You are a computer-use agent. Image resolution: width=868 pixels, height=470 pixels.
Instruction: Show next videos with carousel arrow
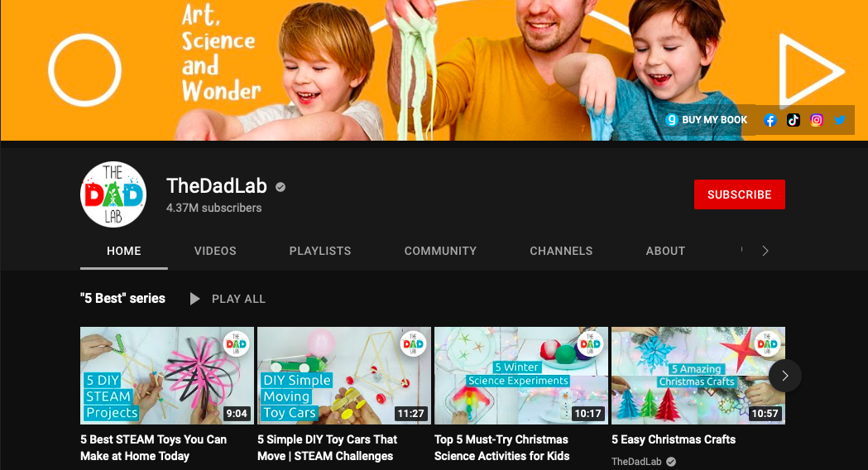click(785, 376)
